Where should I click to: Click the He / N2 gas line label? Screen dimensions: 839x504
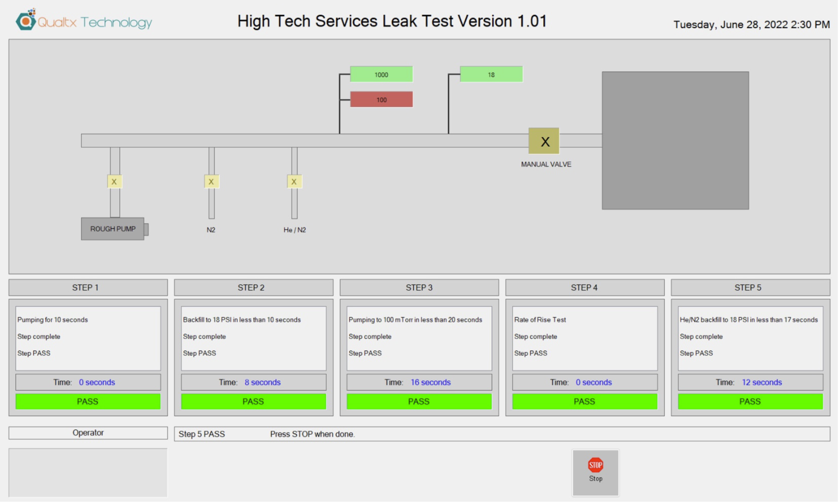[x=295, y=230]
